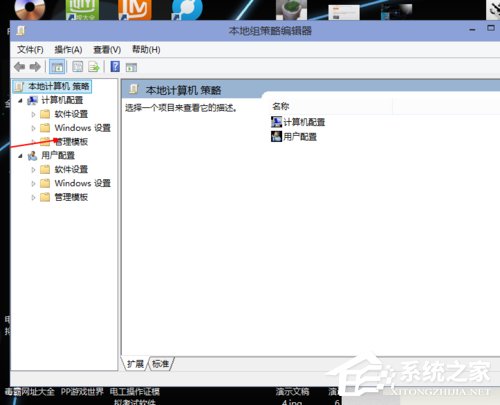500x405 pixels.
Task: Click the 用户配置 user icon in tree
Action: coord(32,156)
